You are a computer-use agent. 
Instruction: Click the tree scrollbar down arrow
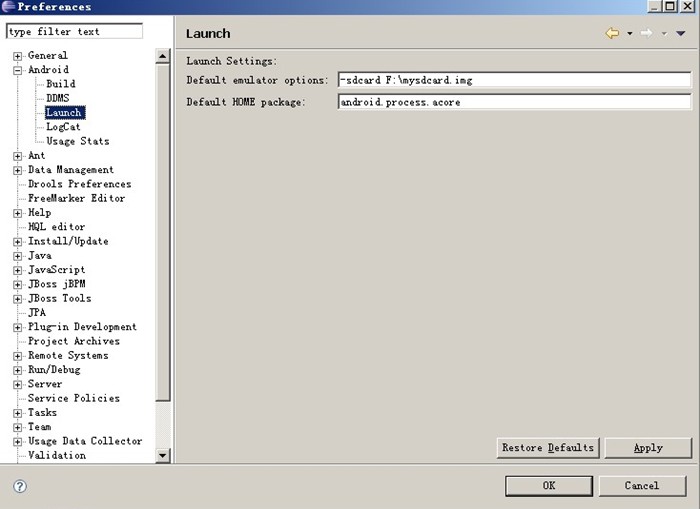coord(162,456)
